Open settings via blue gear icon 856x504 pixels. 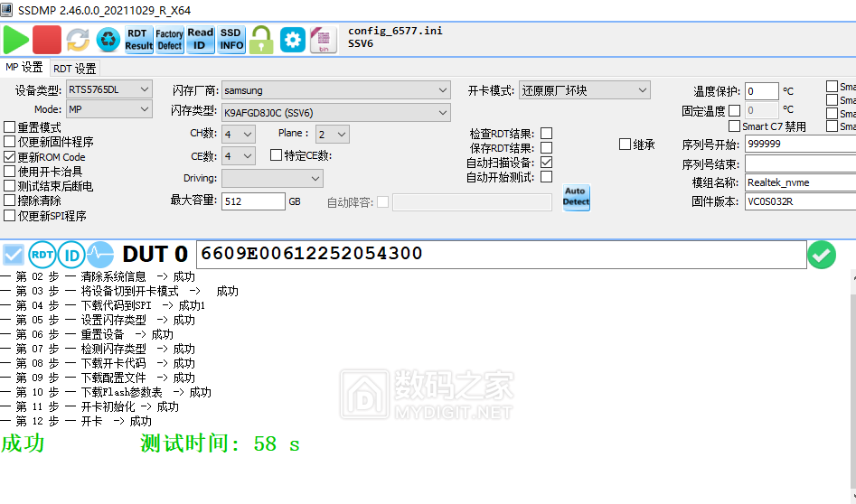293,39
